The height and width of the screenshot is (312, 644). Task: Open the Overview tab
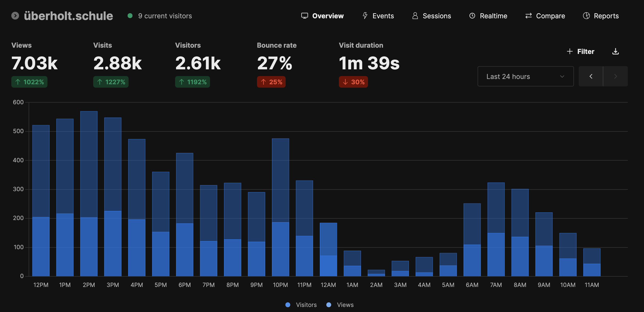(x=322, y=16)
